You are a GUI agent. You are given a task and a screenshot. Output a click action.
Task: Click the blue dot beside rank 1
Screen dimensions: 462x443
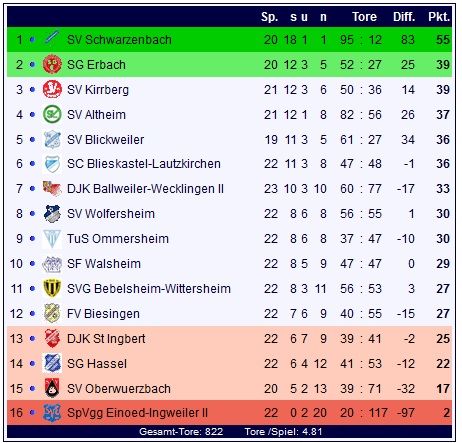click(32, 40)
